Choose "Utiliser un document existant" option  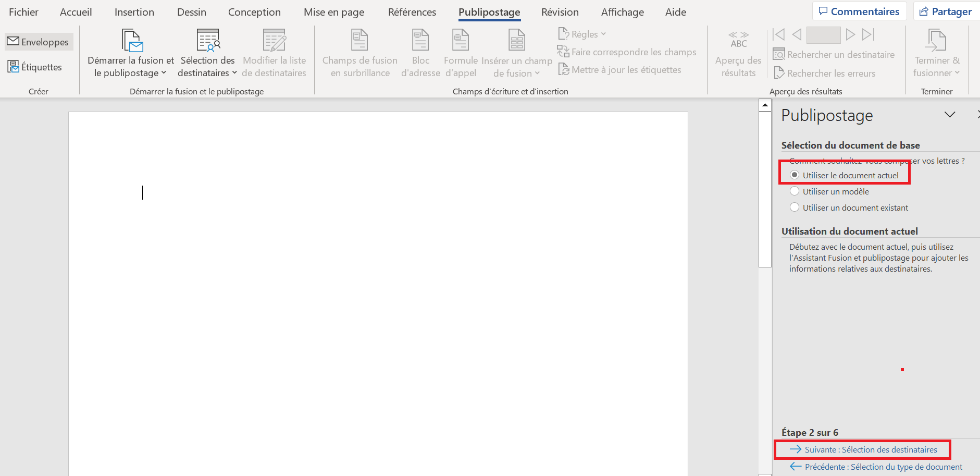click(795, 208)
